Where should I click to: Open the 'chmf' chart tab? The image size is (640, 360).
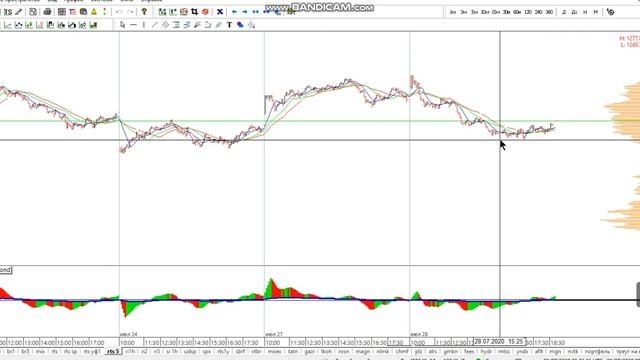pos(402,351)
